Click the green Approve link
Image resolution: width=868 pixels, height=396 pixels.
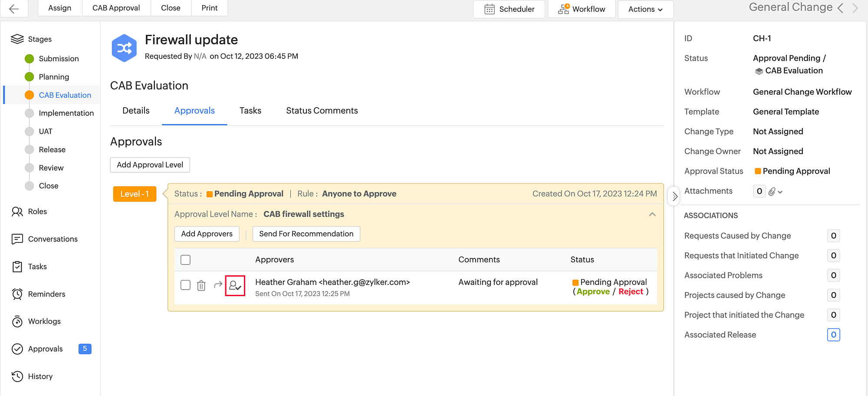tap(593, 292)
